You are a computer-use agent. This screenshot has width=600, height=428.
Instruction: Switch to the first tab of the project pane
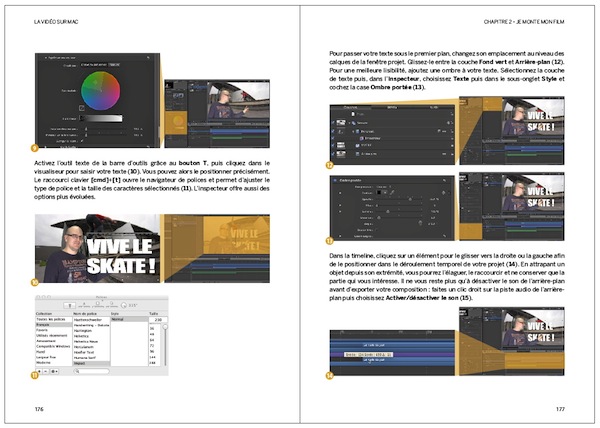[x=350, y=107]
